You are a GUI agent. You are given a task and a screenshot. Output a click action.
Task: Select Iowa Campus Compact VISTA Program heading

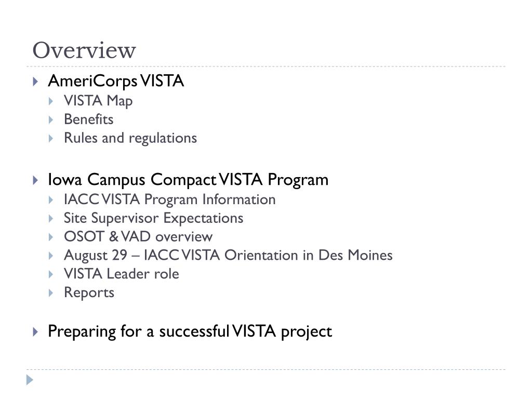point(188,180)
